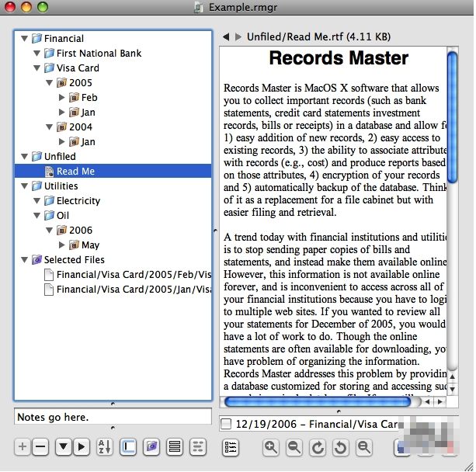This screenshot has width=476, height=472.
Task: Collapse the Oil folder triangle
Action: click(37, 216)
